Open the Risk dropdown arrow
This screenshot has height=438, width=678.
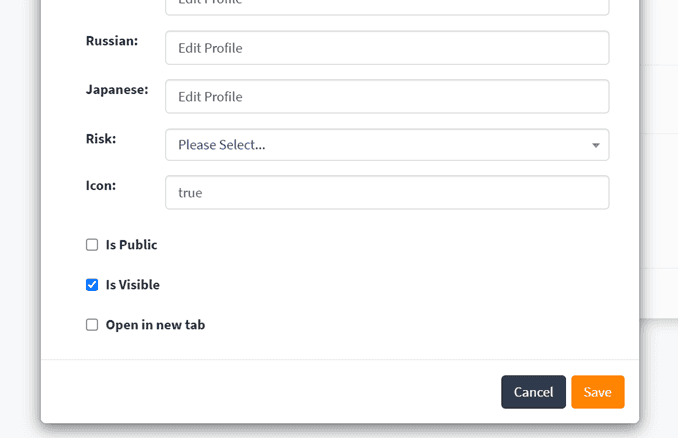[x=595, y=145]
